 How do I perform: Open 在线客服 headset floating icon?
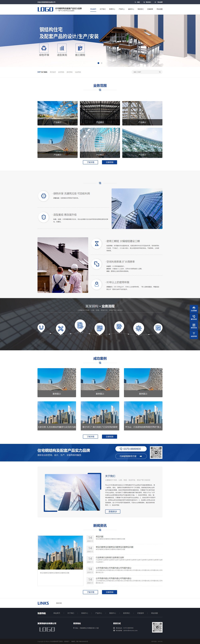(194, 308)
